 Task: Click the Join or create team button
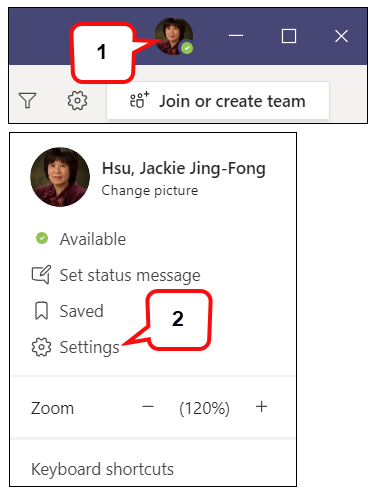coord(218,101)
